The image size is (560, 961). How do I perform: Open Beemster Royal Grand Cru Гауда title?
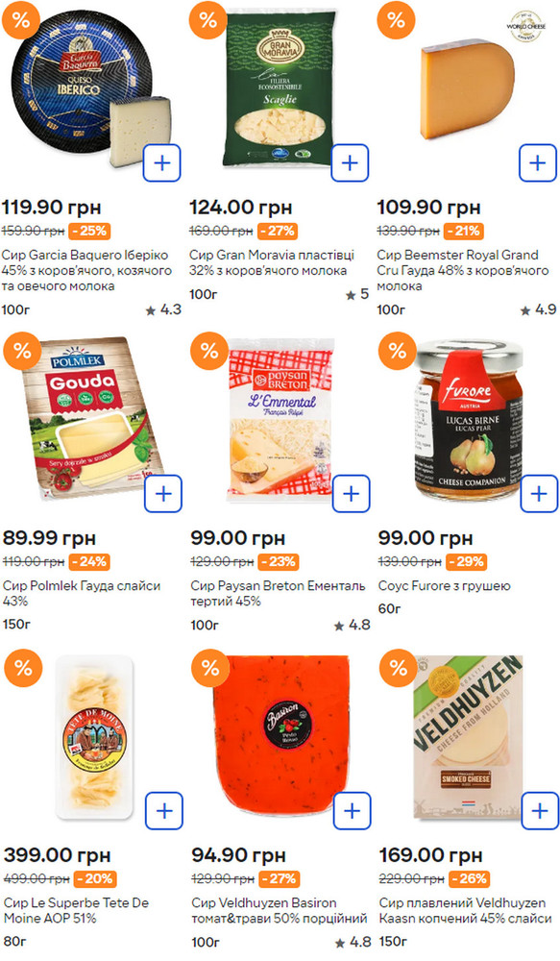(463, 270)
